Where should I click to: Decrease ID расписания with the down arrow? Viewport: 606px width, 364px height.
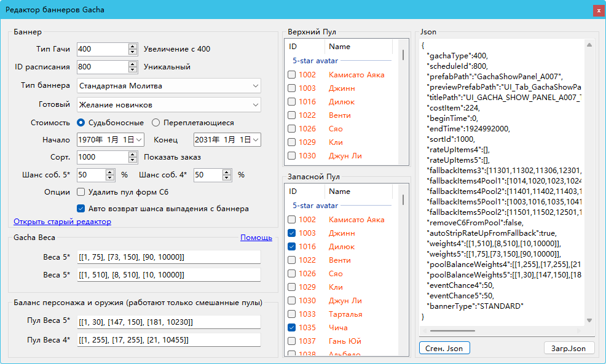click(133, 70)
